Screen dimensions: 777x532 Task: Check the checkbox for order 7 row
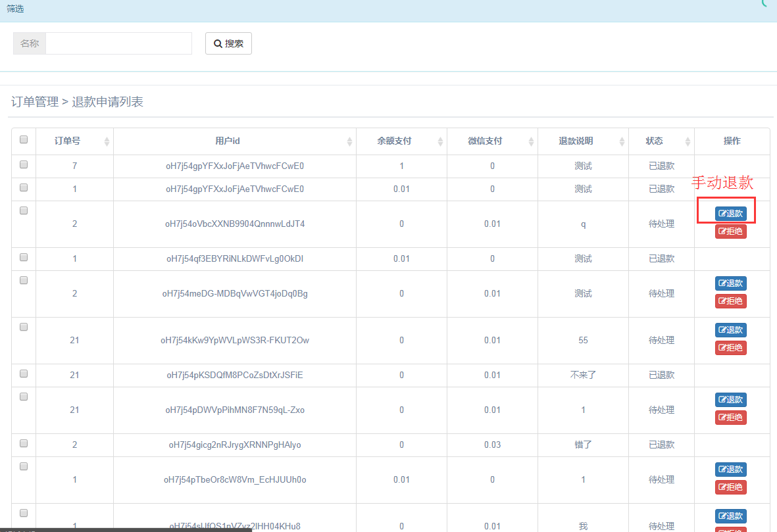pos(24,164)
